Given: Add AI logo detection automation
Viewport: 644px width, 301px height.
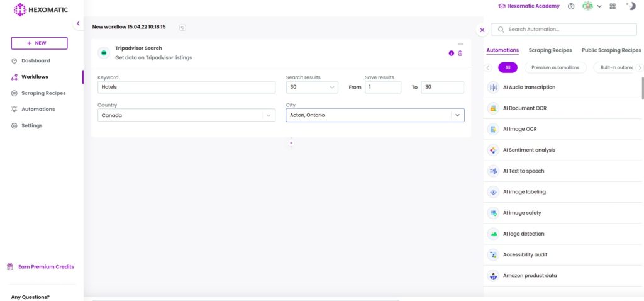Looking at the screenshot, I should pyautogui.click(x=563, y=234).
